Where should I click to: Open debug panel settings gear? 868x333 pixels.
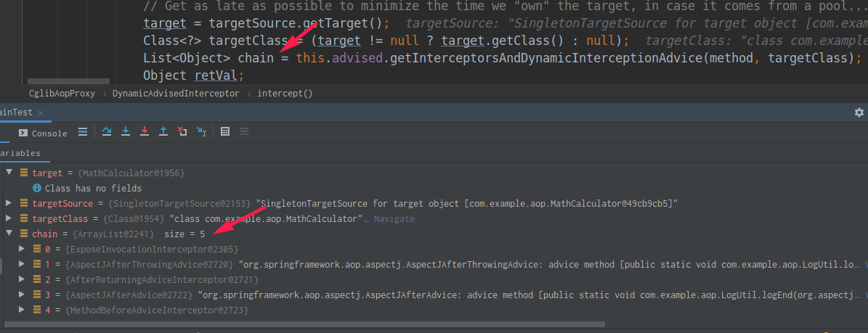pyautogui.click(x=859, y=112)
